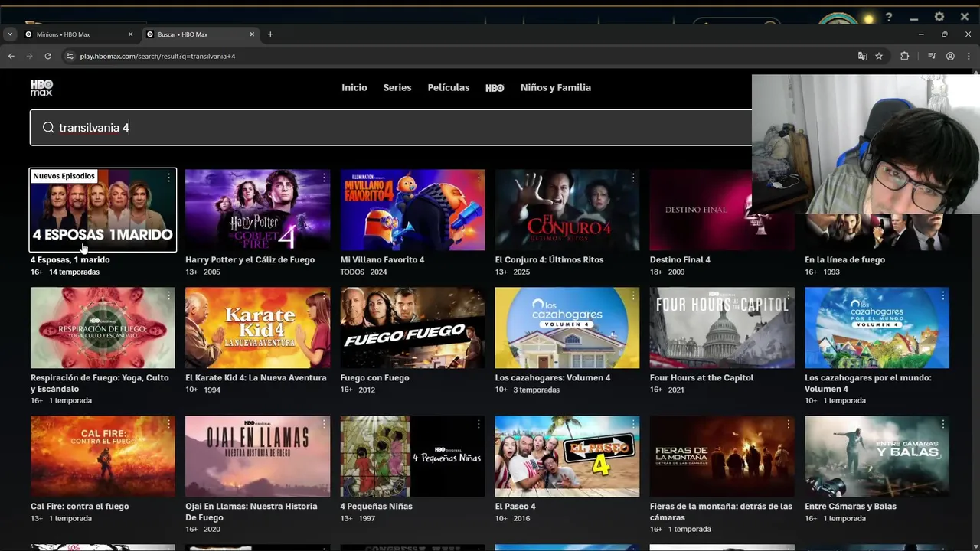Open options menu on Harry Potter card
The image size is (980, 551).
click(x=324, y=178)
